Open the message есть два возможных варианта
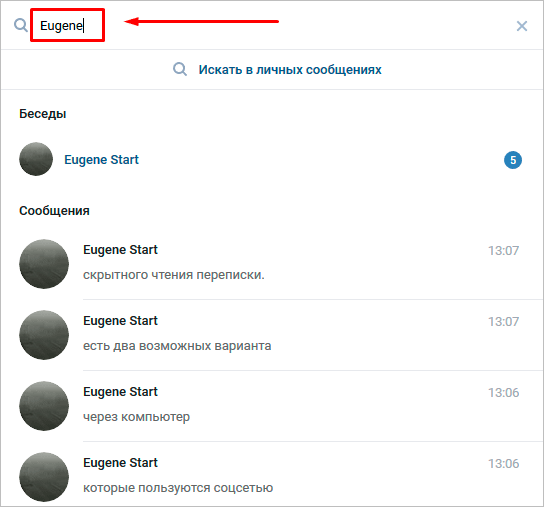 (272, 335)
